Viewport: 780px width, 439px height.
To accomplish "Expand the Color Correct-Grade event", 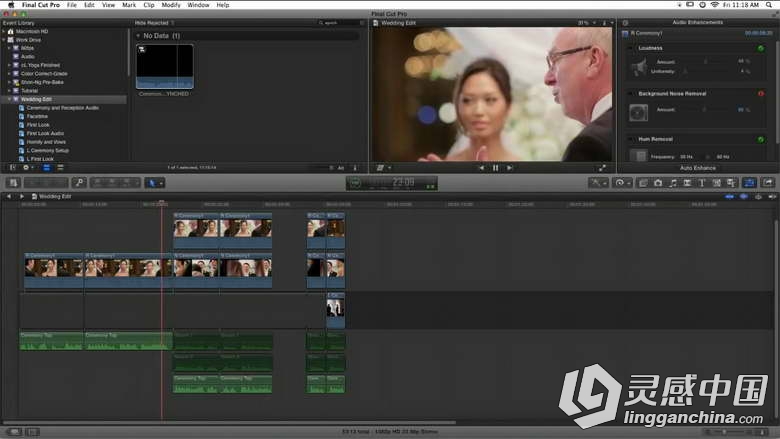I will (x=9, y=74).
